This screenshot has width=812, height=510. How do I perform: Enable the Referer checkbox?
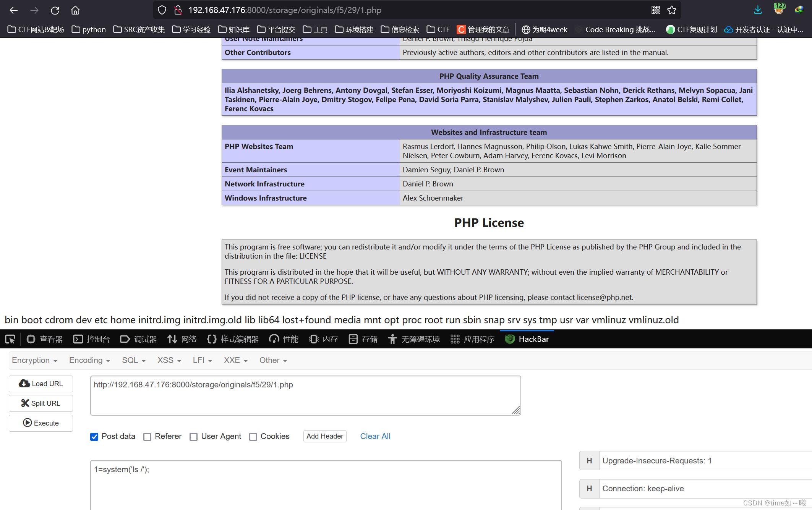tap(147, 436)
